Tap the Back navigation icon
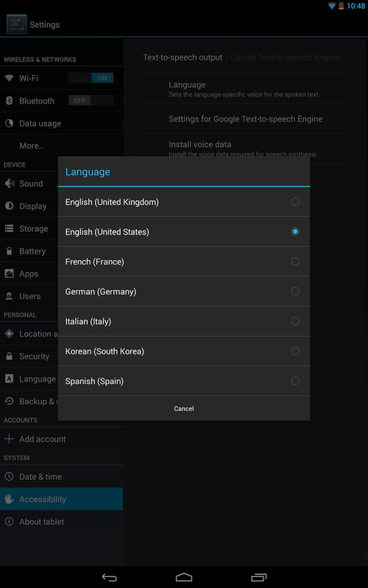Screen dimensions: 368x588 110,577
